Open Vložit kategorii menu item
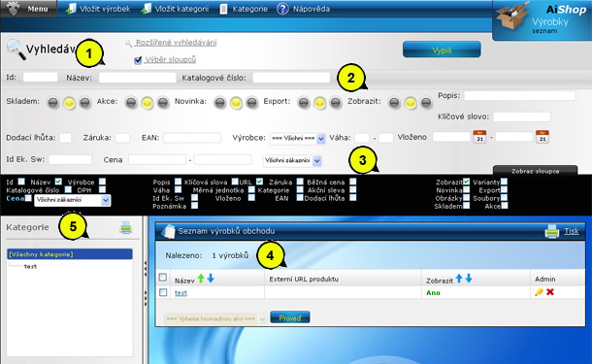Image resolution: width=592 pixels, height=364 pixels. pyautogui.click(x=175, y=9)
